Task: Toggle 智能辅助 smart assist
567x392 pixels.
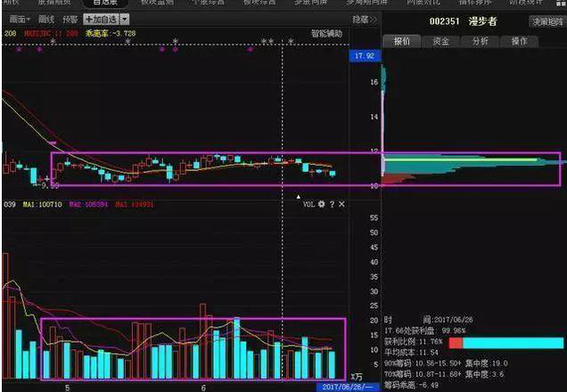Action: tap(326, 33)
